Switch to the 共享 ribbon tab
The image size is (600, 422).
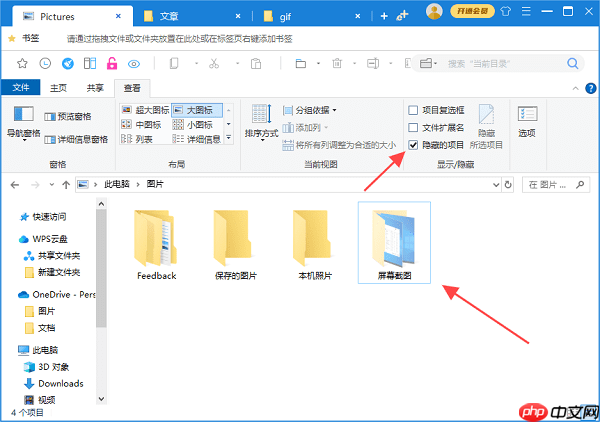pos(95,88)
